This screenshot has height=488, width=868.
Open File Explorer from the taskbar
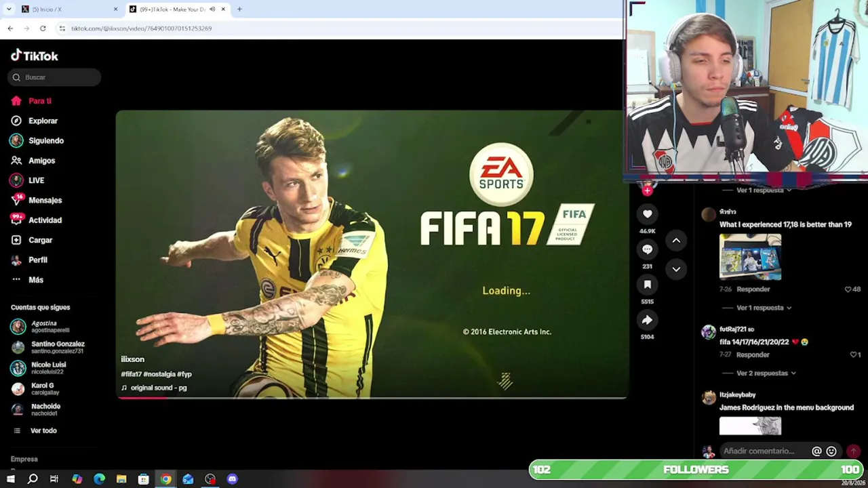(121, 479)
